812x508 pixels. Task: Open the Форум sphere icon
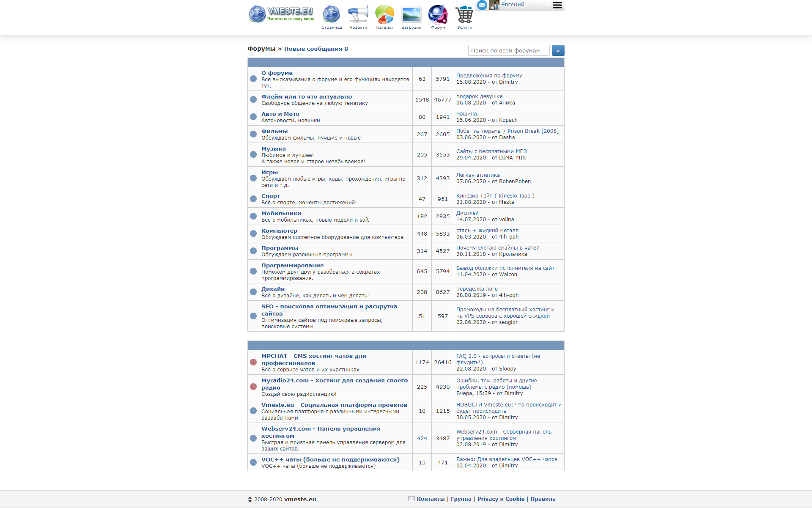click(x=438, y=15)
